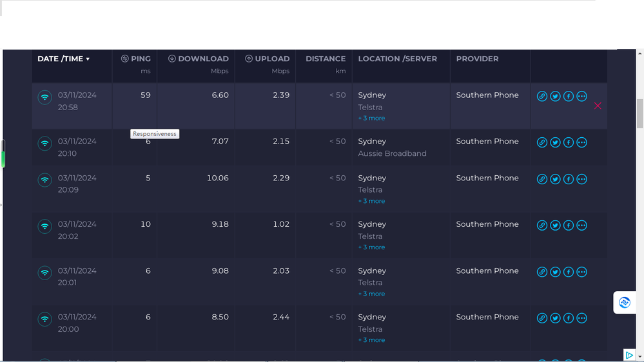
Task: Click the AdChoices icon at bottom right
Action: (629, 355)
